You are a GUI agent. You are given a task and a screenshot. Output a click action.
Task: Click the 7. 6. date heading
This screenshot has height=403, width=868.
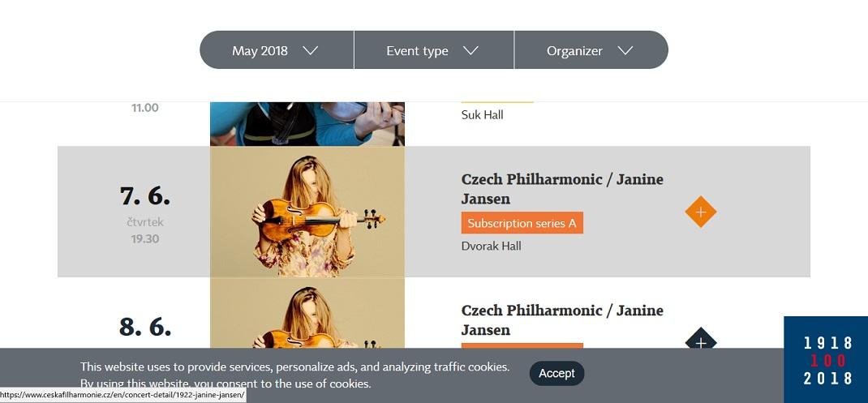point(145,196)
